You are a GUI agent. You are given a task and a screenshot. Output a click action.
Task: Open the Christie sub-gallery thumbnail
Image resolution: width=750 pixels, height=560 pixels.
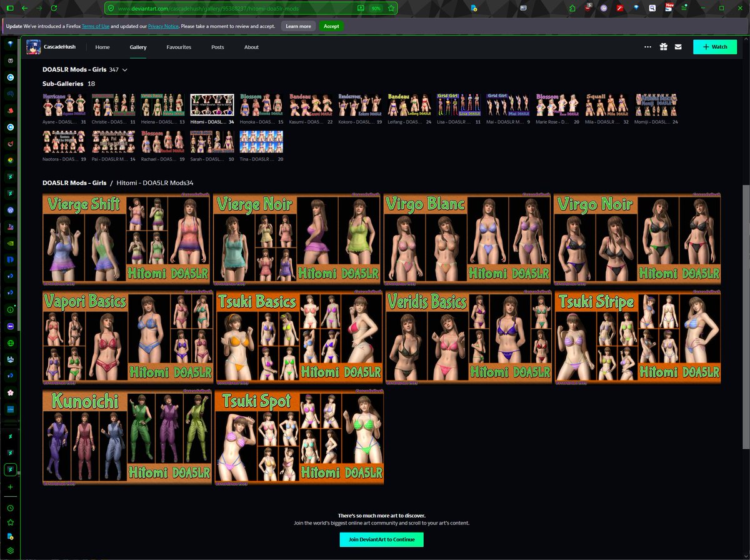(x=114, y=105)
